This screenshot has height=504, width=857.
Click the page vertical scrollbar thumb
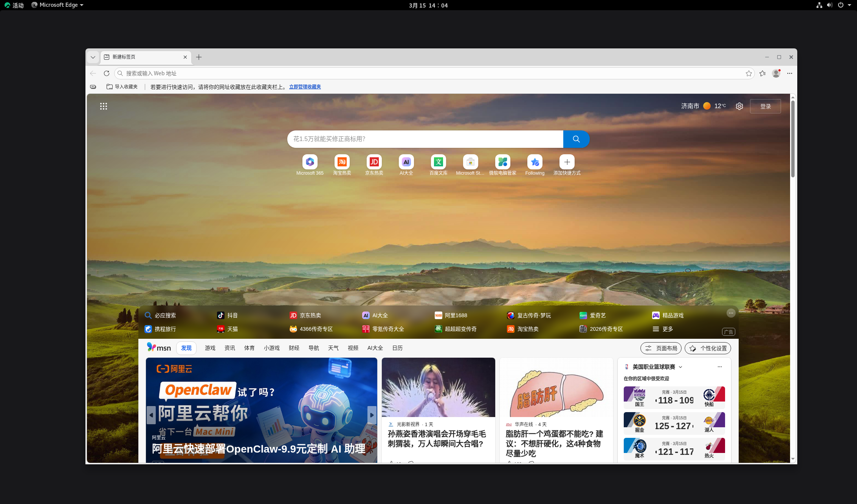[x=793, y=138]
